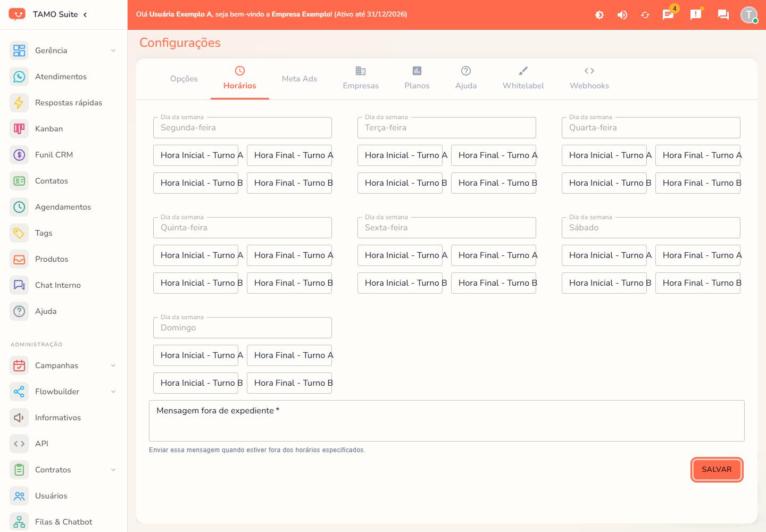Mute notification sound speaker icon
This screenshot has height=532, width=766.
pyautogui.click(x=622, y=15)
